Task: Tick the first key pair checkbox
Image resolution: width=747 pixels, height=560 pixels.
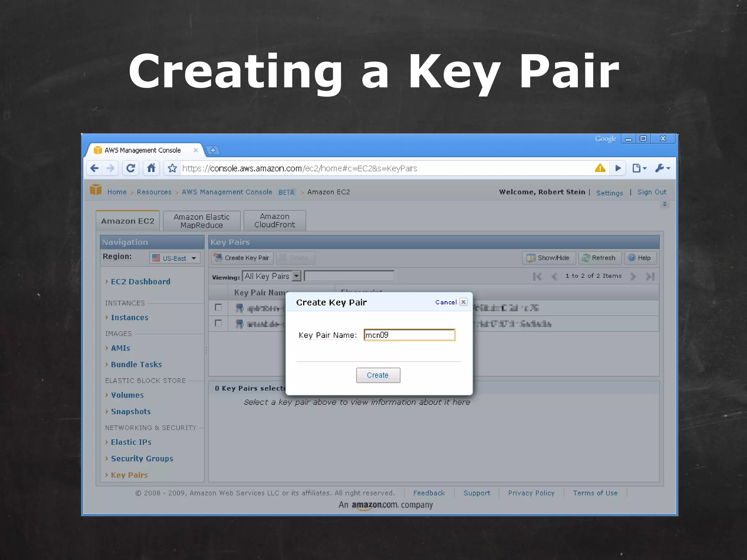Action: (x=218, y=307)
